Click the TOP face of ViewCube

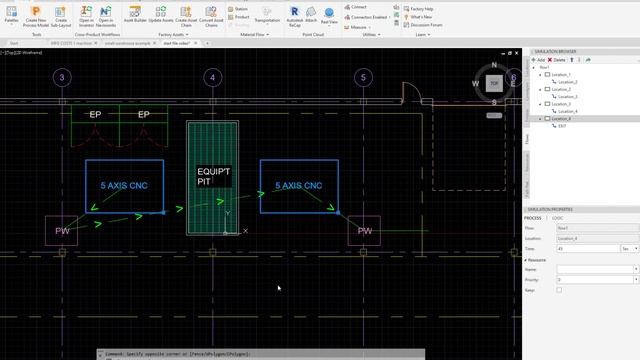[494, 83]
